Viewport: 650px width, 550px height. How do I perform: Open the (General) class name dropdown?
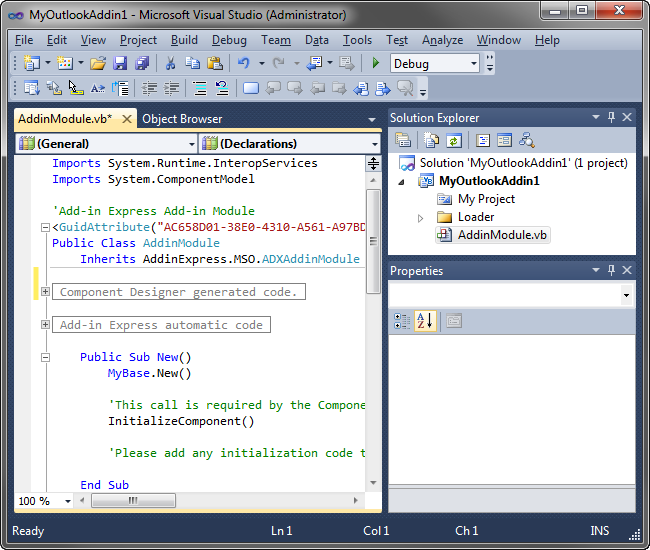coord(192,144)
